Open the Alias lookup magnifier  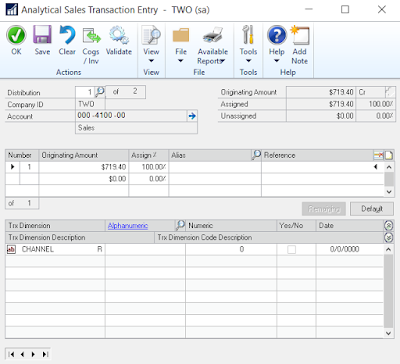coord(256,155)
